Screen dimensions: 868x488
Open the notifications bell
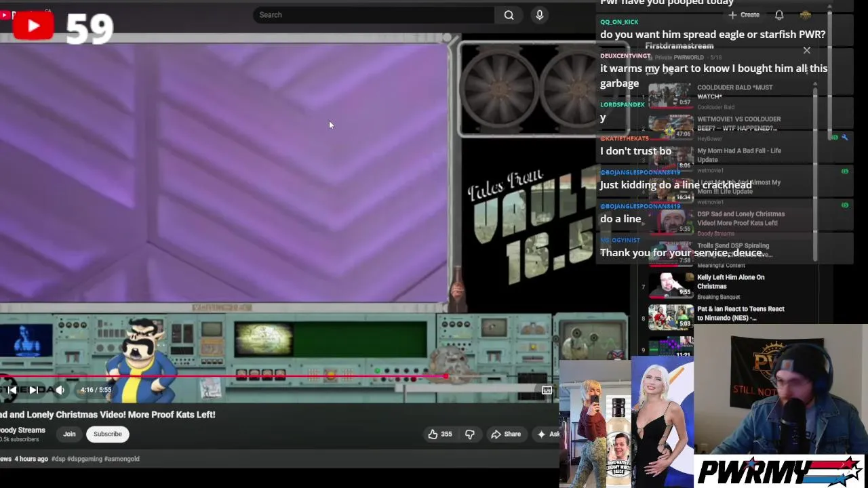779,15
